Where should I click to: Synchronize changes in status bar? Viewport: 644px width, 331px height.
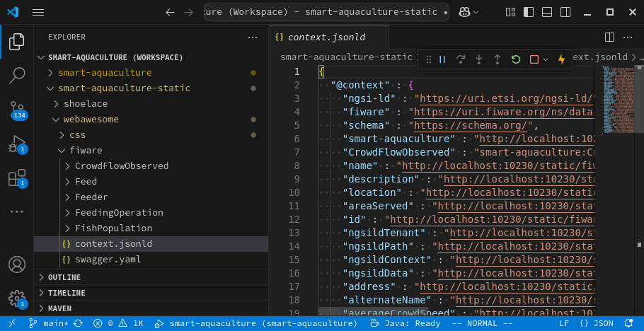pyautogui.click(x=78, y=324)
